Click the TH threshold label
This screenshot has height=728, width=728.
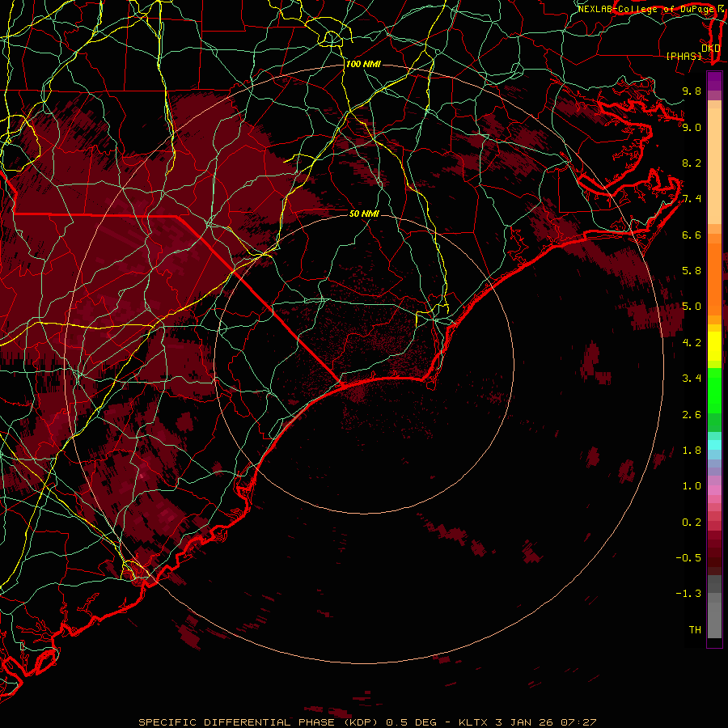pos(695,630)
